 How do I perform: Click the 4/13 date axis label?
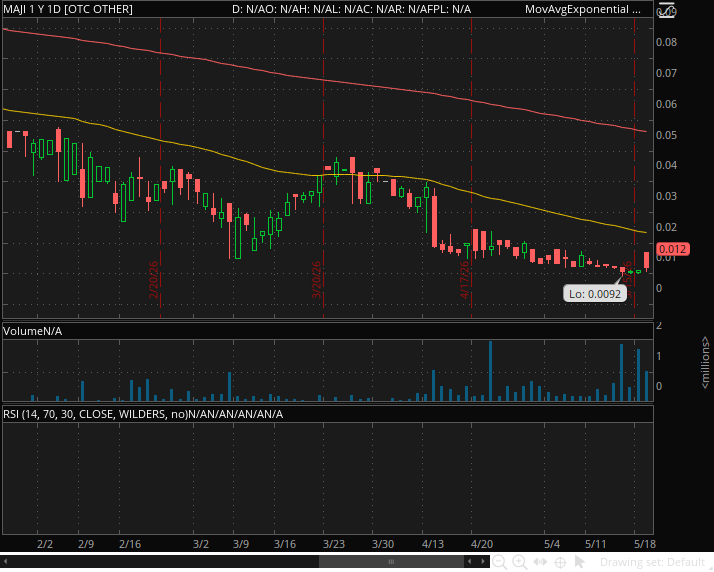[433, 544]
